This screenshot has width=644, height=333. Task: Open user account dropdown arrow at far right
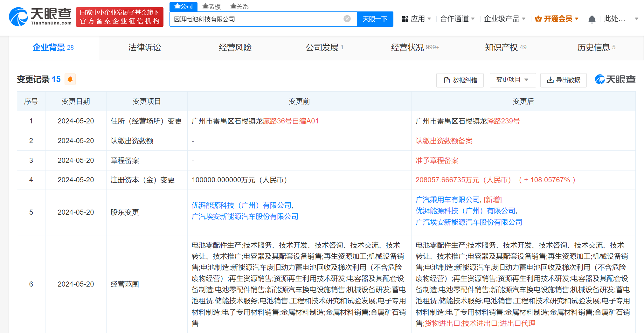point(636,19)
